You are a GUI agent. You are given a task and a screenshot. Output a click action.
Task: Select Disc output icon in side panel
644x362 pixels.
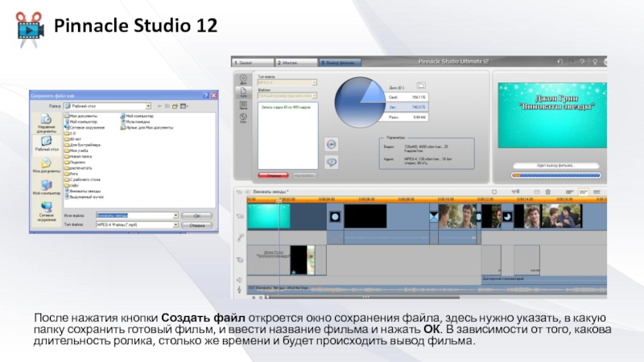243,79
